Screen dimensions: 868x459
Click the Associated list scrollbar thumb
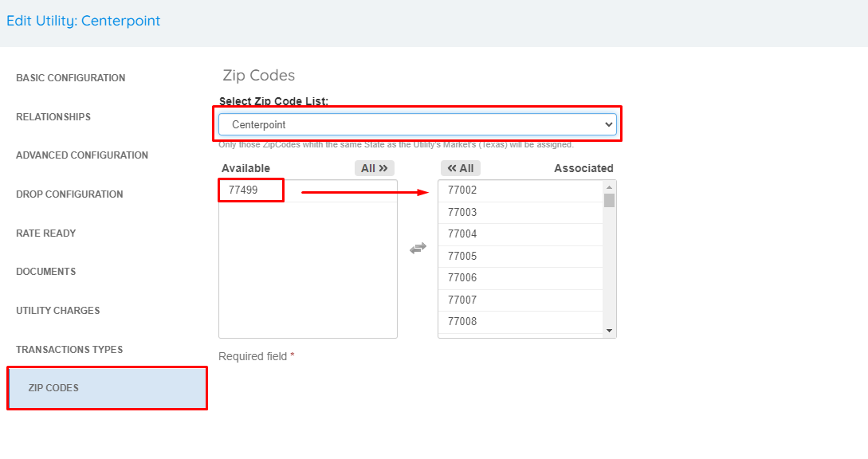click(609, 200)
